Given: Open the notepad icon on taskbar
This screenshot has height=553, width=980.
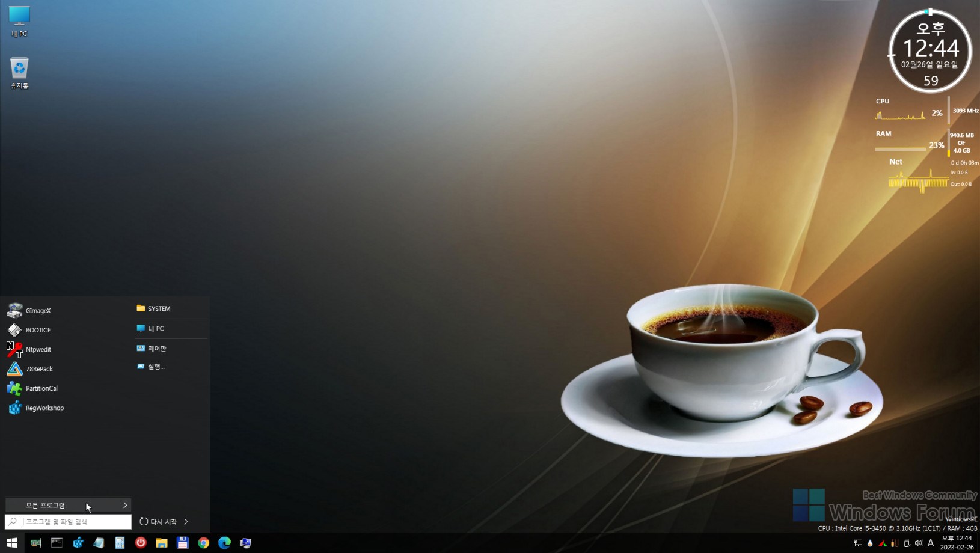Looking at the screenshot, I should [x=99, y=543].
